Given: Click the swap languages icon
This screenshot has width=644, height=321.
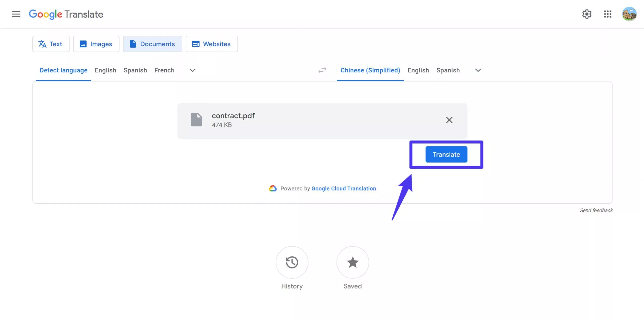Looking at the screenshot, I should coord(323,70).
